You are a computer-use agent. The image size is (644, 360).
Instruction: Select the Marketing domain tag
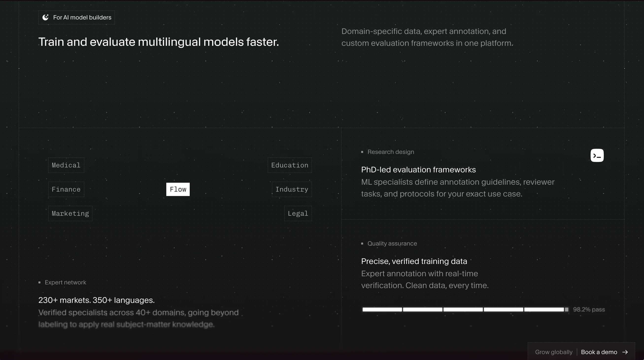point(70,213)
